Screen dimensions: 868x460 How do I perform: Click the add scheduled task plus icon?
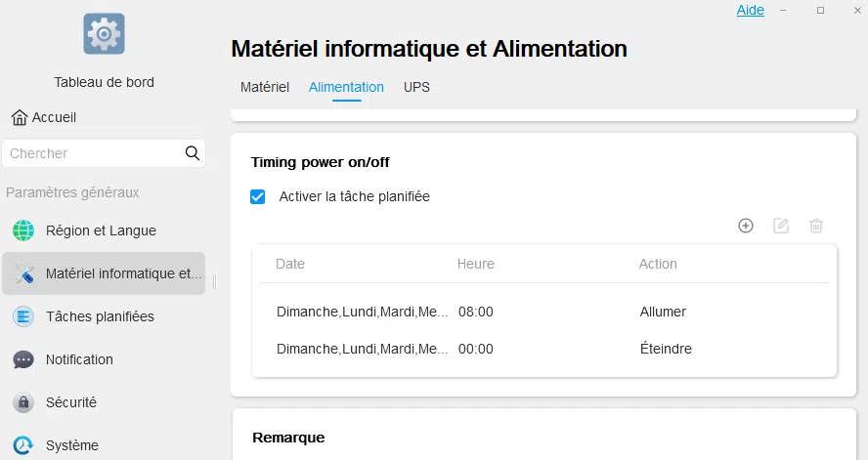click(746, 226)
